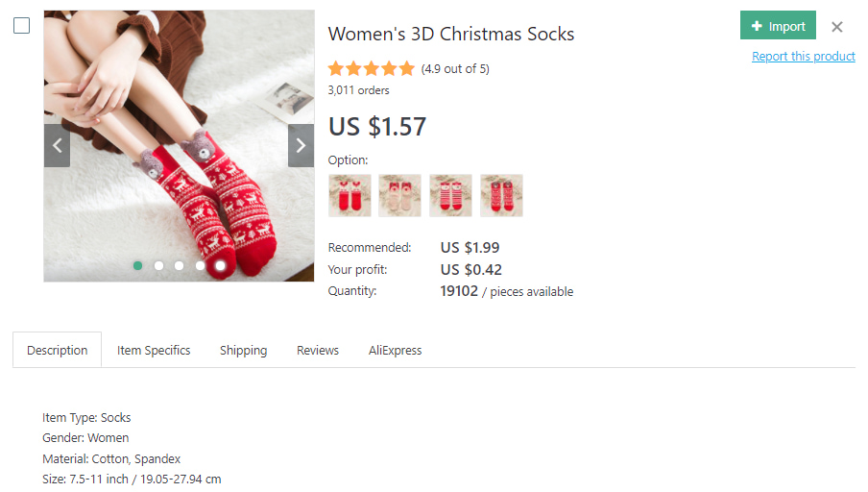Viewport: 868px width, 492px height.
Task: Jump to the first image dot
Action: click(x=138, y=265)
